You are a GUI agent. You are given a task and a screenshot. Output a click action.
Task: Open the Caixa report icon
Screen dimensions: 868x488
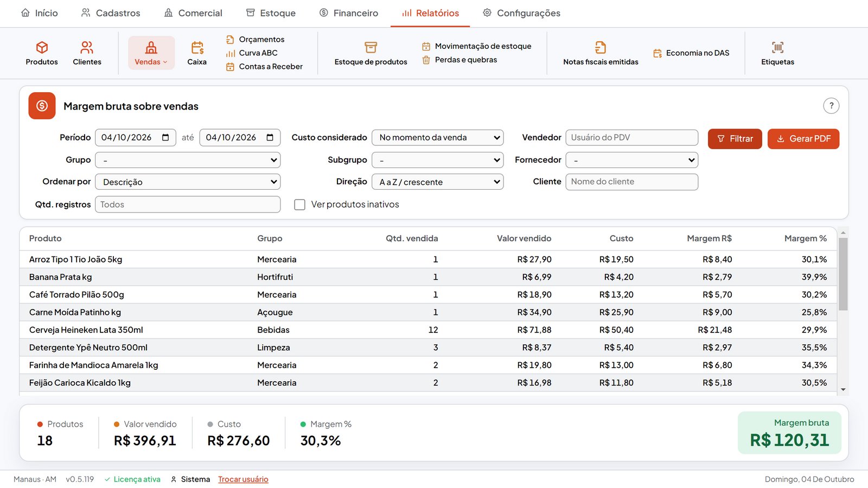pos(197,53)
